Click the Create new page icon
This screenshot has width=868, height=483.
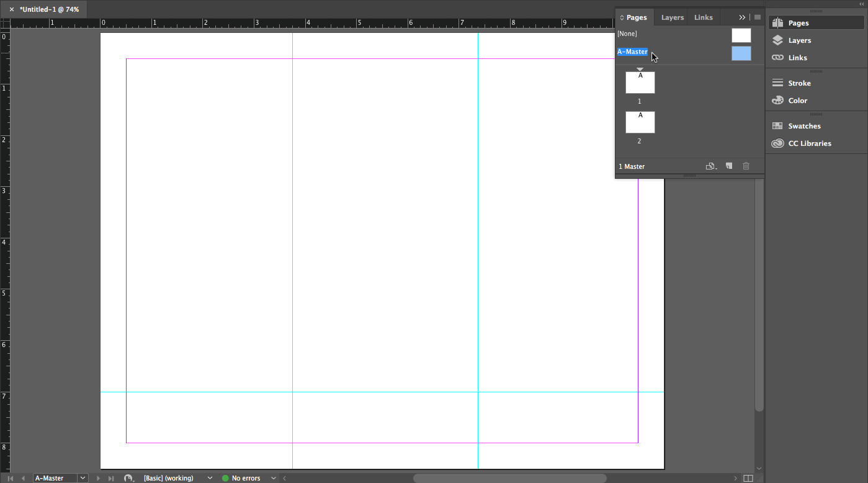pos(729,166)
